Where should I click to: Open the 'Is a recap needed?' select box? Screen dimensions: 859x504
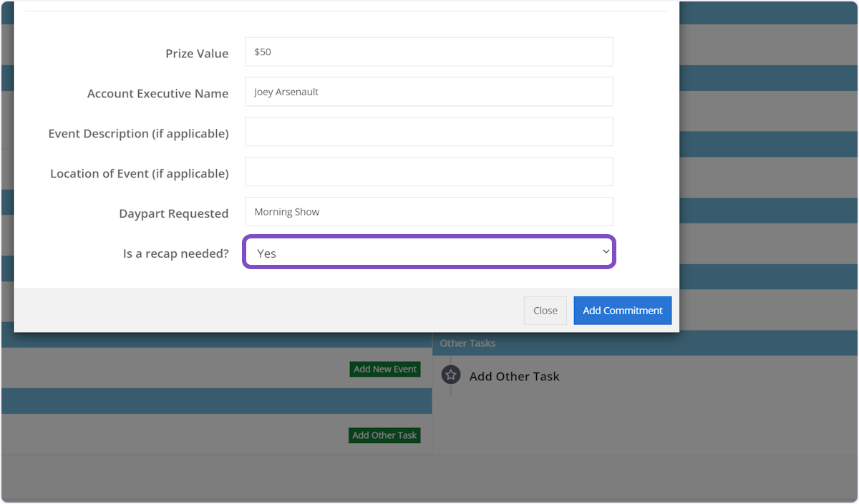click(x=428, y=253)
